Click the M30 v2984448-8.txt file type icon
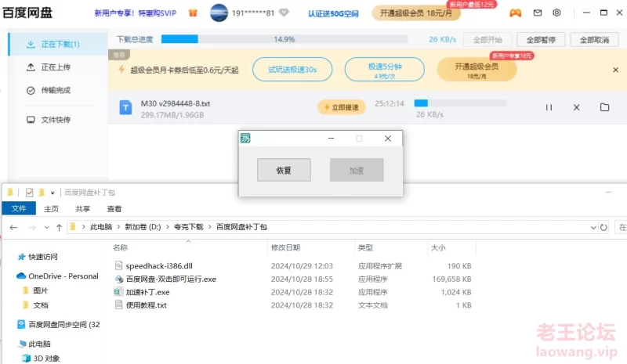The height and width of the screenshot is (364, 627). click(125, 107)
